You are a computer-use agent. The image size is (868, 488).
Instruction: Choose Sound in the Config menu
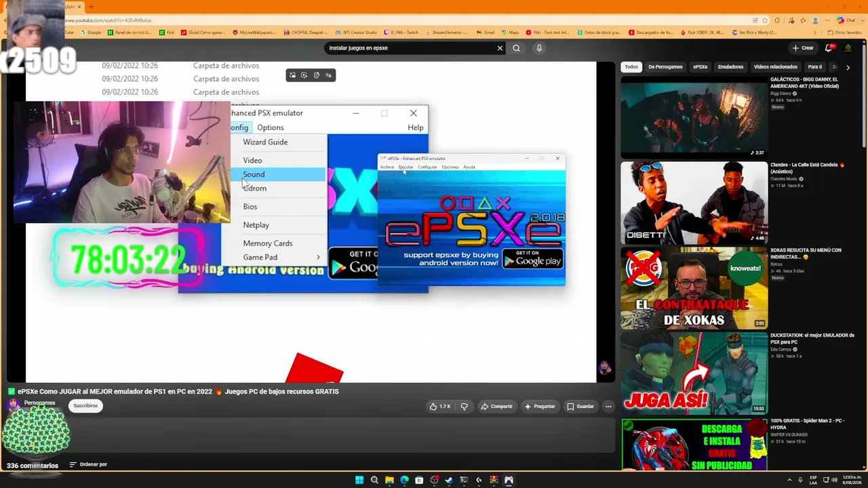[254, 174]
